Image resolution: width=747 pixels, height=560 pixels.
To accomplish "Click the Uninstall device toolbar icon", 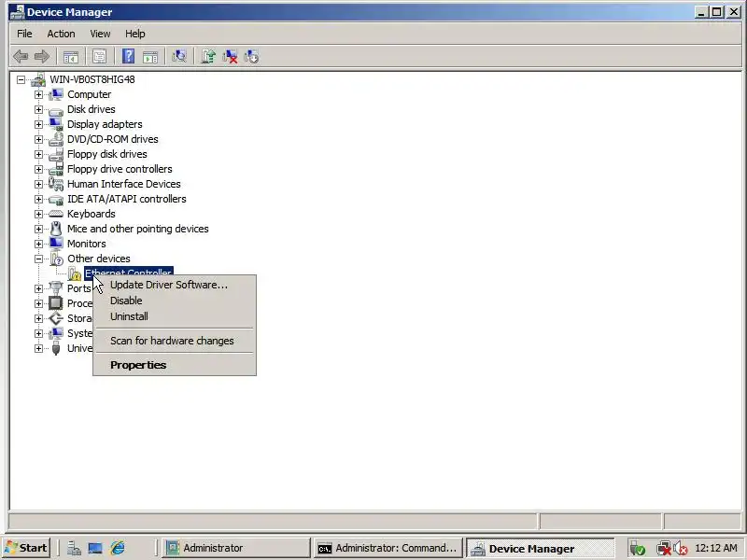I will [230, 57].
